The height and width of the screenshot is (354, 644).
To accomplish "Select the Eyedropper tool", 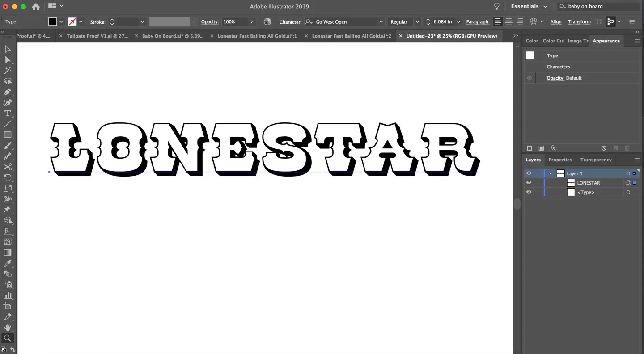I will tap(8, 263).
